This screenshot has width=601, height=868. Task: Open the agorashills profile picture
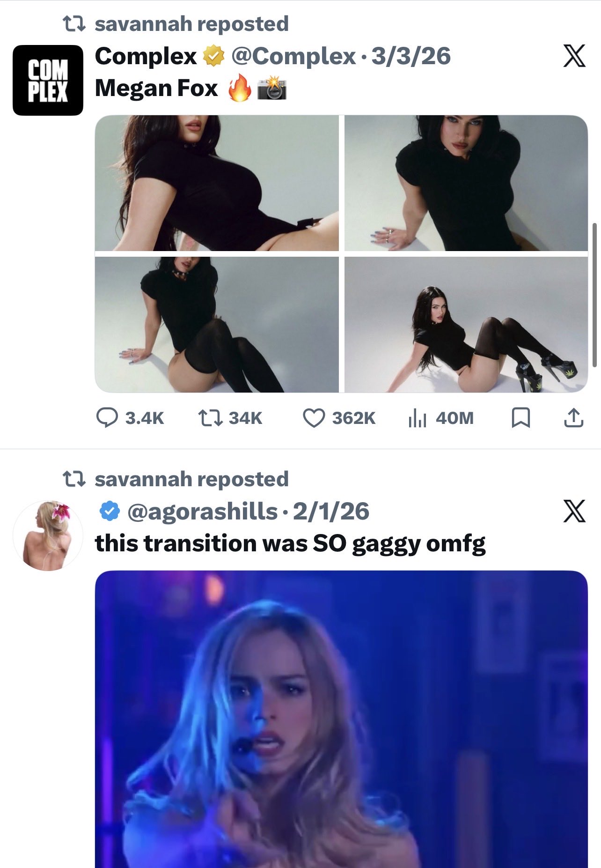(48, 535)
